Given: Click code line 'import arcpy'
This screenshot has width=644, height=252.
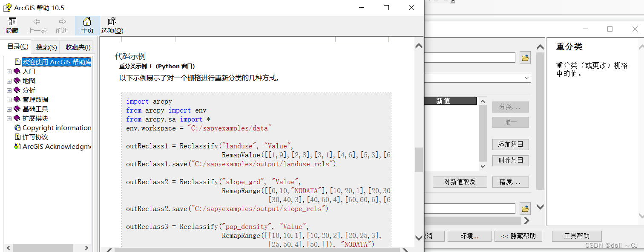Looking at the screenshot, I should click(149, 101).
